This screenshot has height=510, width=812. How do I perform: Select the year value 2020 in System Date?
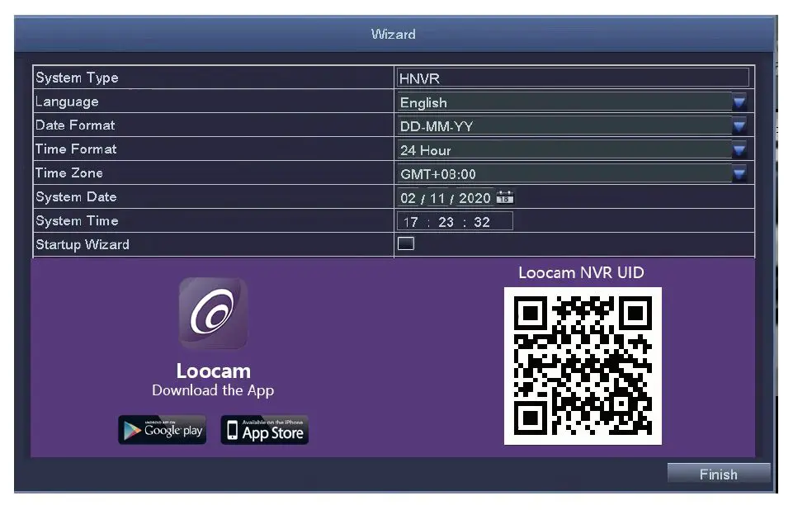[474, 198]
